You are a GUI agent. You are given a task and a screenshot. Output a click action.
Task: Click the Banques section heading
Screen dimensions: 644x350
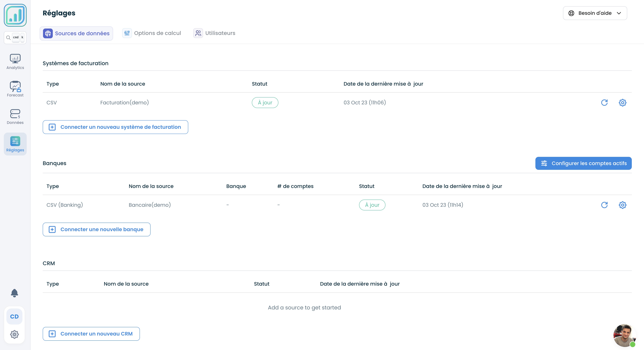54,163
